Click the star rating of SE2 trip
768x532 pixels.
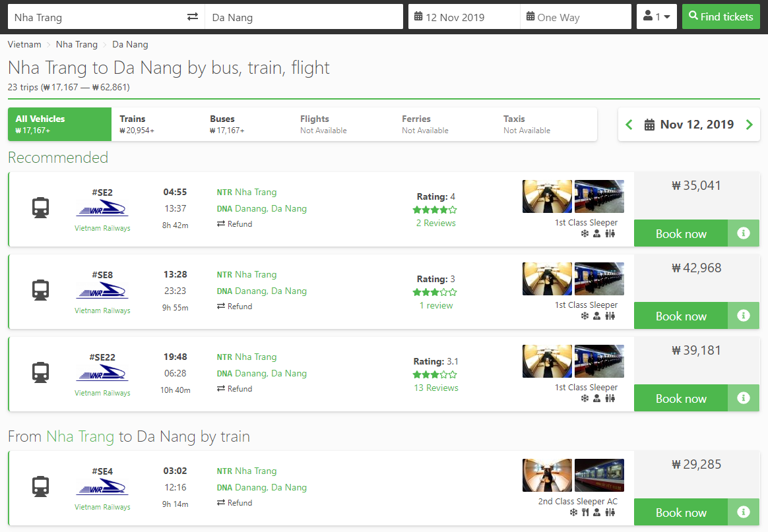click(435, 210)
